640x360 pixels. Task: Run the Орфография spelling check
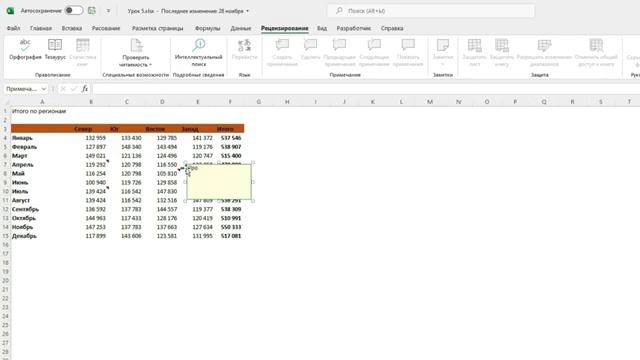pos(25,49)
